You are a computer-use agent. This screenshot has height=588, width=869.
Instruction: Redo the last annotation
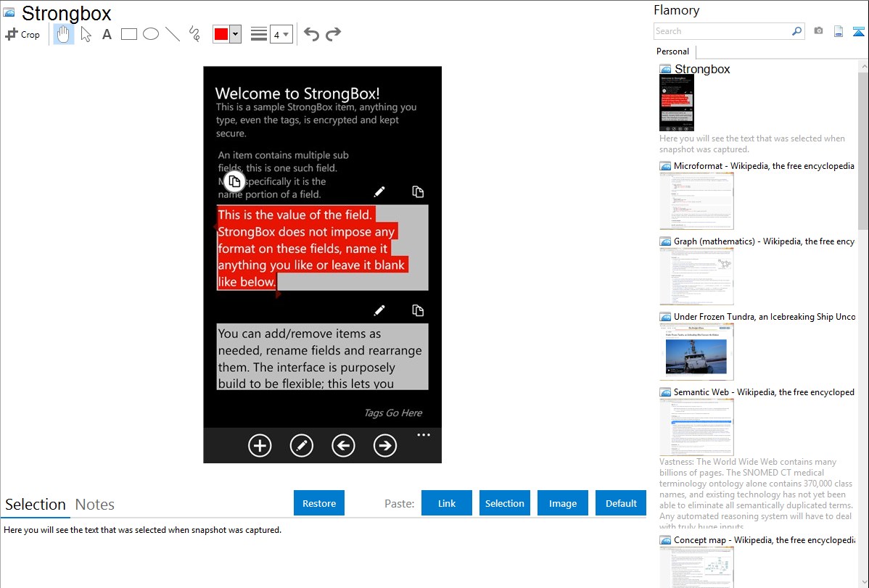click(x=333, y=34)
